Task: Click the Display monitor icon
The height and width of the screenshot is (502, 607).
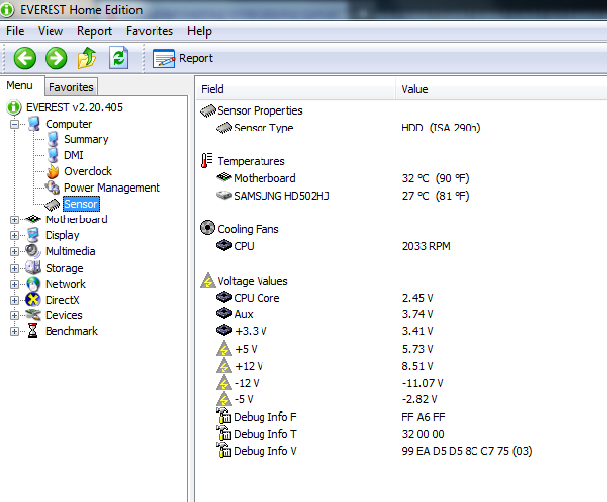Action: 33,235
